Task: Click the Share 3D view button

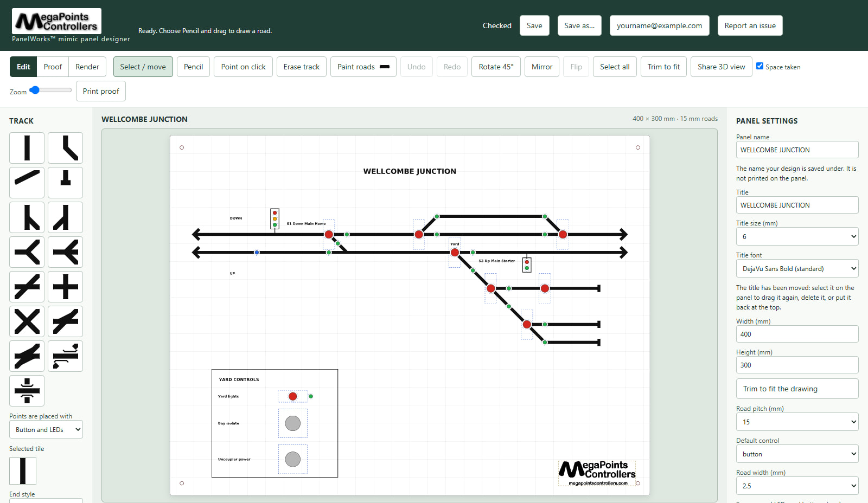Action: 721,67
